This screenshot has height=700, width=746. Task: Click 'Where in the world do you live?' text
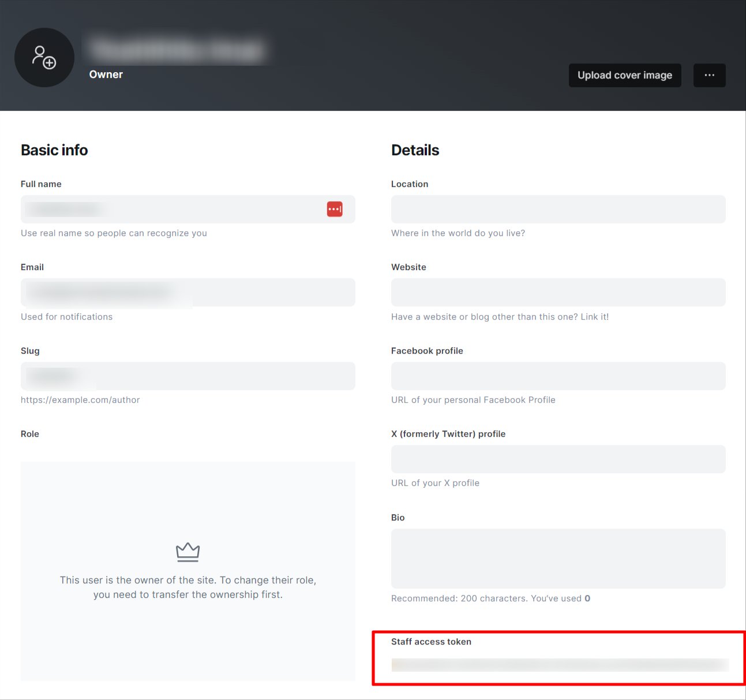[458, 233]
